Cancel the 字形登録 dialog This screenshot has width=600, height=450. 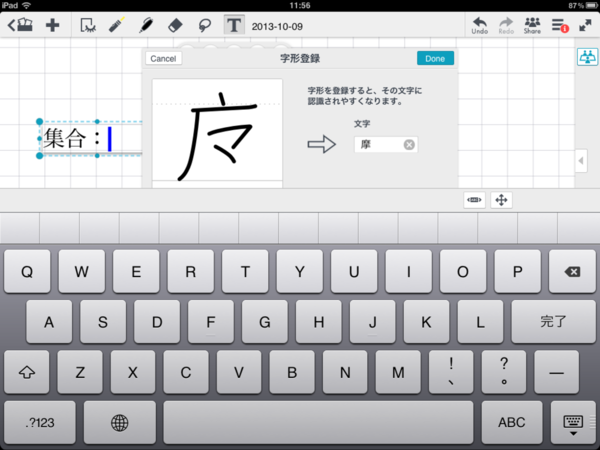163,59
